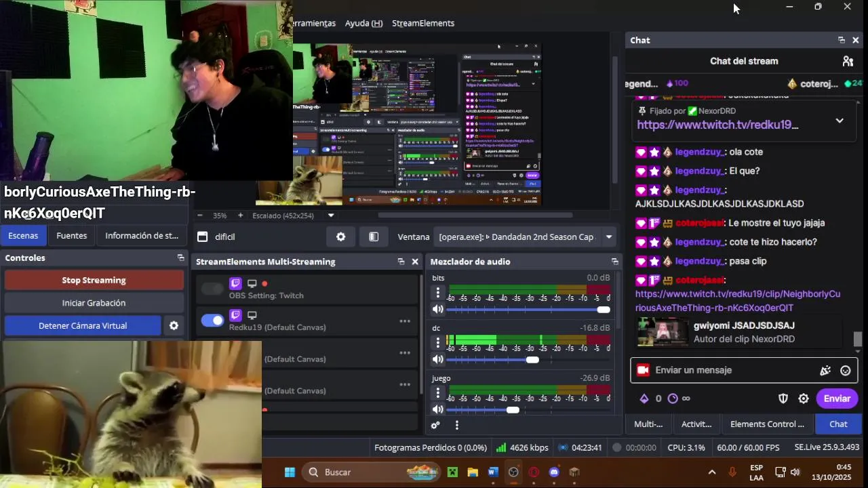Image resolution: width=868 pixels, height=488 pixels.
Task: Open Windows Start menu
Action: [290, 472]
